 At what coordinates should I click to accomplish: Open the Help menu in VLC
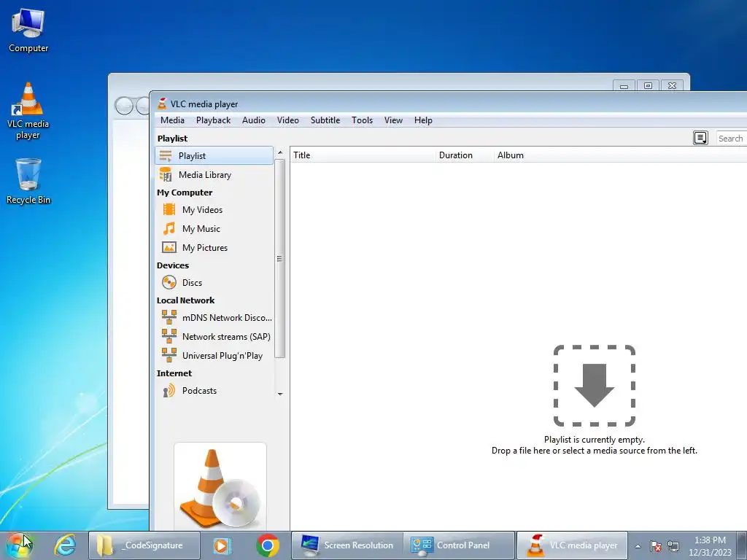[x=423, y=120]
